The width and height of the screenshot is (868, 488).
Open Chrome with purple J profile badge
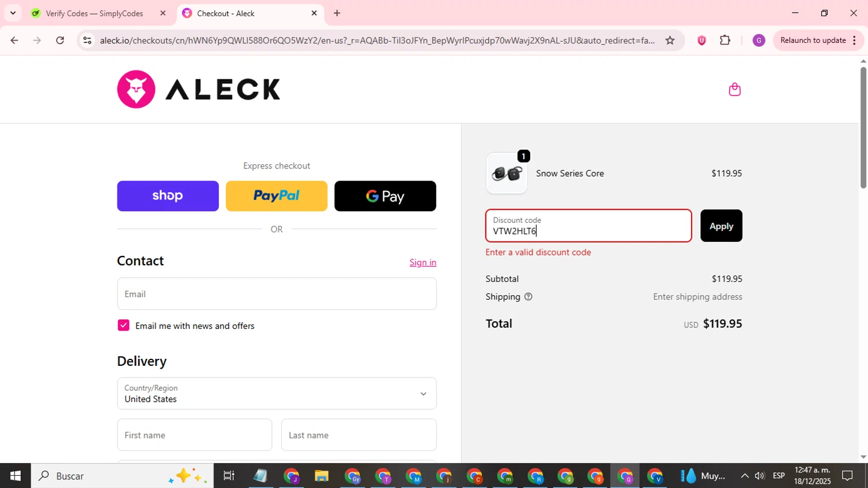click(x=291, y=476)
